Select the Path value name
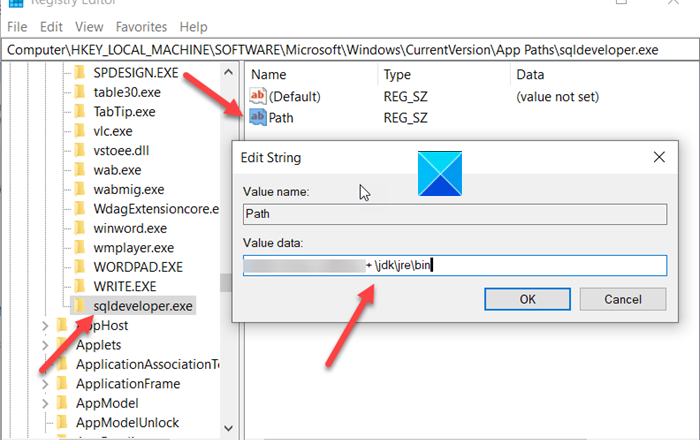The width and height of the screenshot is (700, 440). point(281,118)
